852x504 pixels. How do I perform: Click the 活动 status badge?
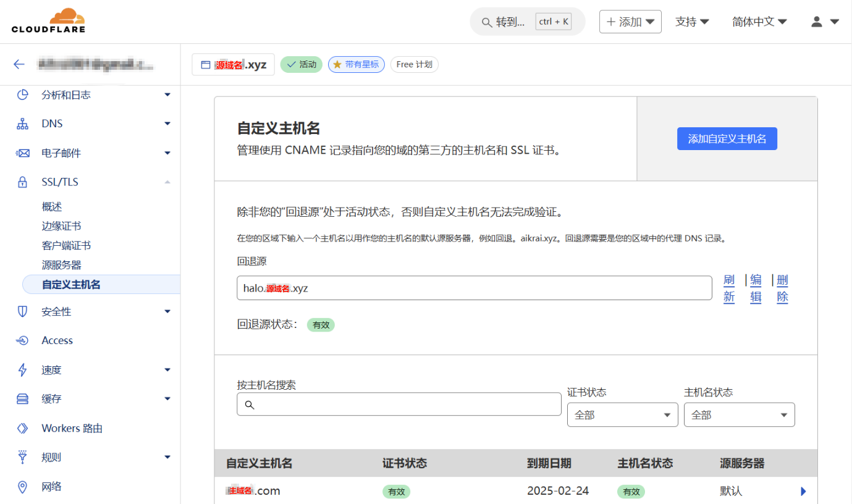point(302,64)
